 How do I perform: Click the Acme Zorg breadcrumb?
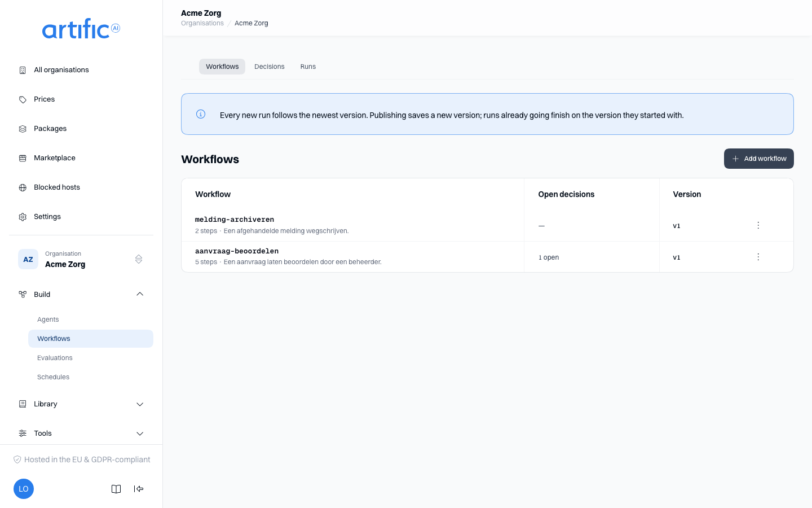tap(251, 23)
